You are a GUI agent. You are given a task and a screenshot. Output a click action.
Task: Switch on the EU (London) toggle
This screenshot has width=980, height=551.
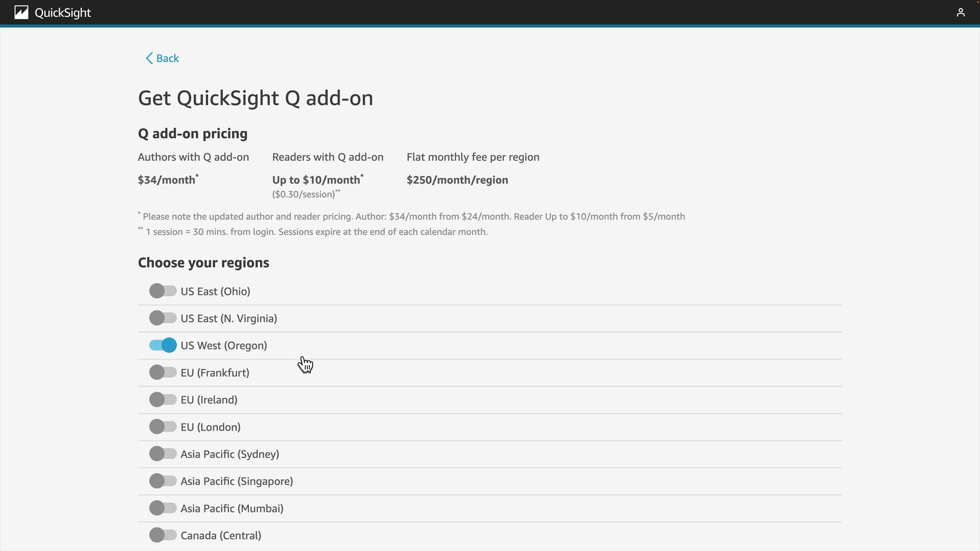163,427
